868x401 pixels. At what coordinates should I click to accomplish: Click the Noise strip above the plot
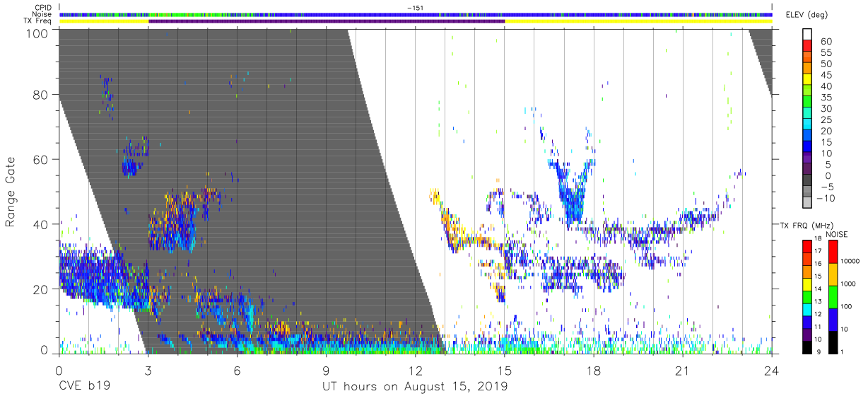[x=416, y=14]
